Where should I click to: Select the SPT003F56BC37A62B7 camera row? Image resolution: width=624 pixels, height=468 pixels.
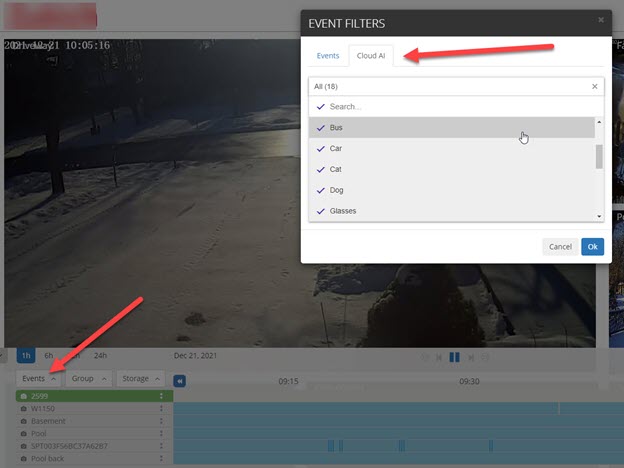(94, 446)
